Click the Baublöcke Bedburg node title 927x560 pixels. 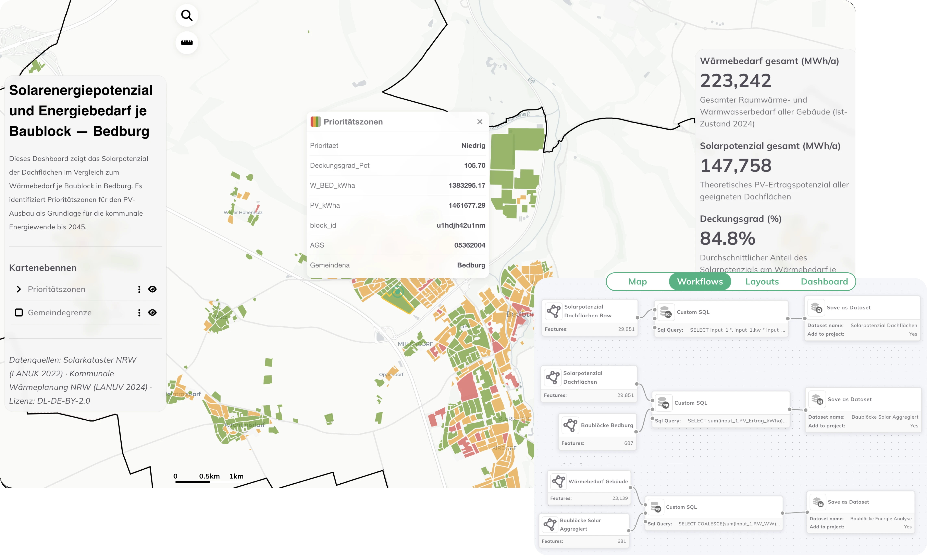click(607, 425)
